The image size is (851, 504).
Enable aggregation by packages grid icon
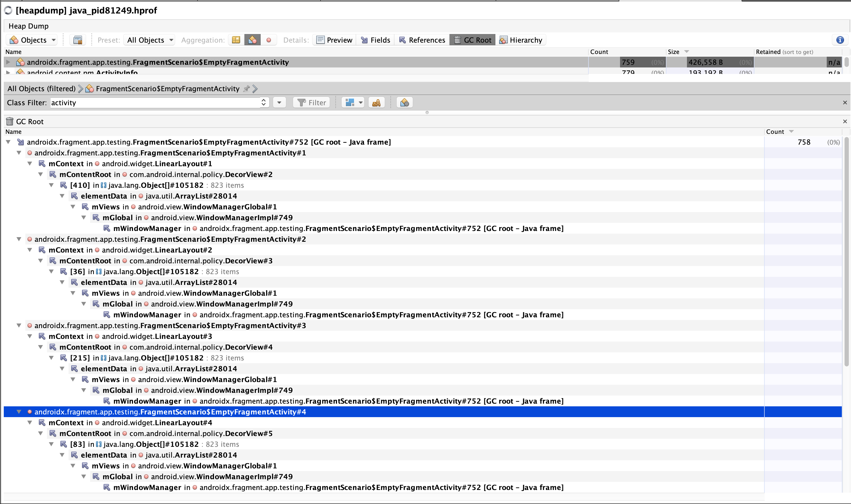click(236, 40)
